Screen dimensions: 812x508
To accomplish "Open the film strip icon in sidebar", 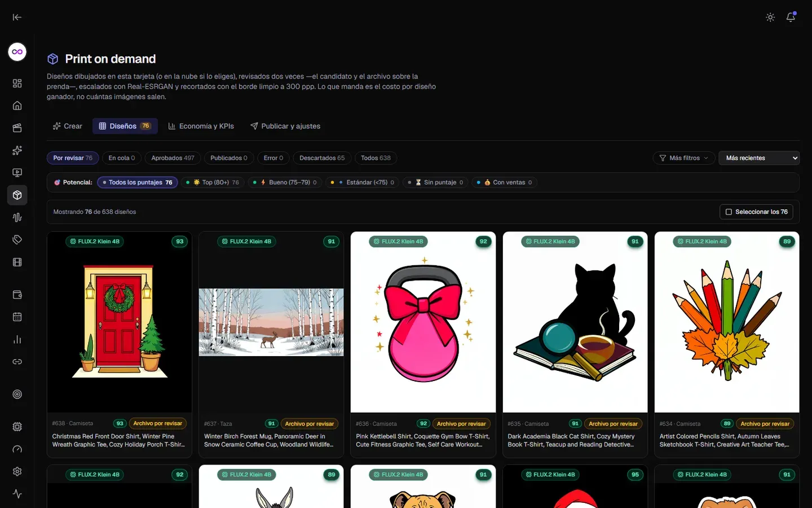I will (x=17, y=262).
